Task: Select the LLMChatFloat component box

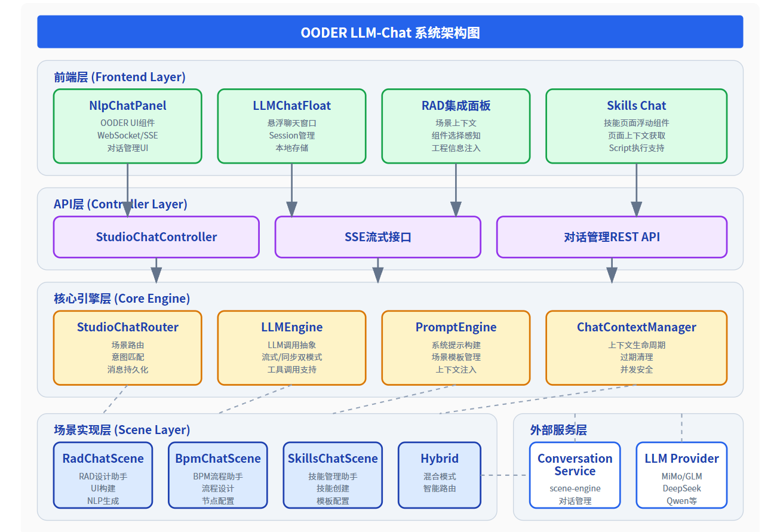Action: coord(291,126)
